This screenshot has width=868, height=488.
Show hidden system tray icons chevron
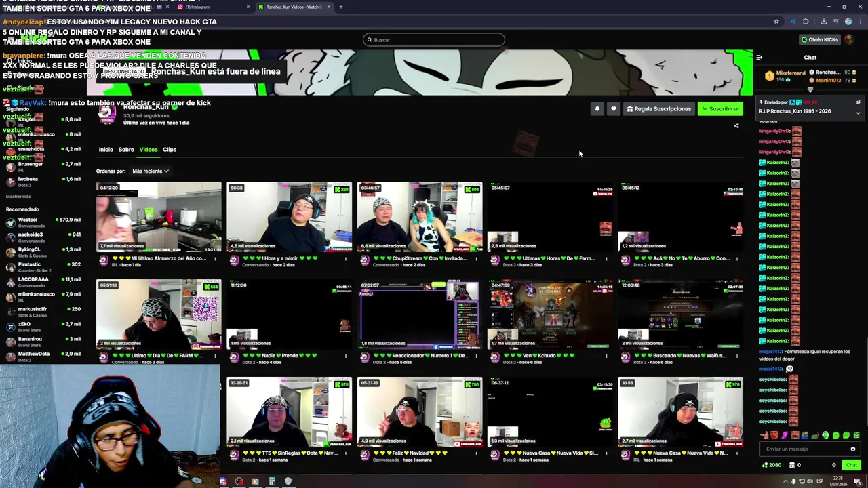[786, 481]
